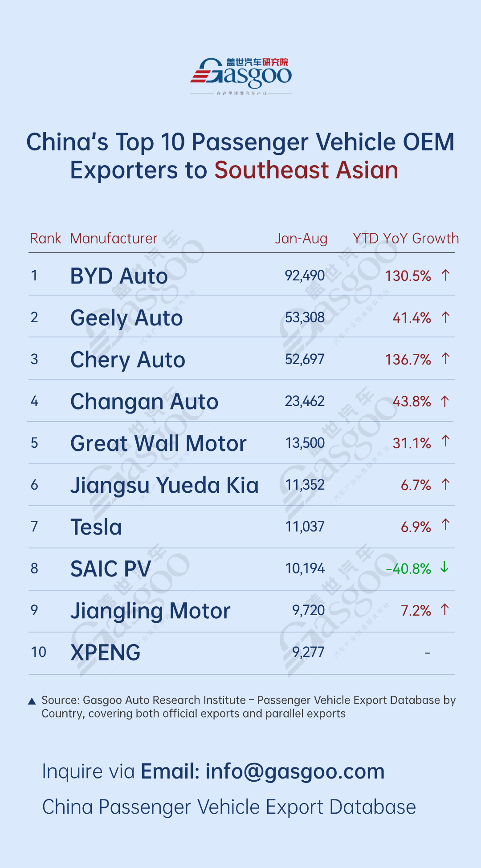Image resolution: width=481 pixels, height=868 pixels.
Task: Select Jiangsu Yueda Kia's 6.7% growth value
Action: point(416,485)
